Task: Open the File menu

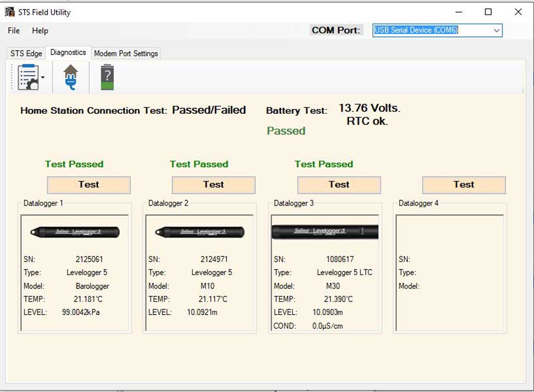Action: (13, 31)
